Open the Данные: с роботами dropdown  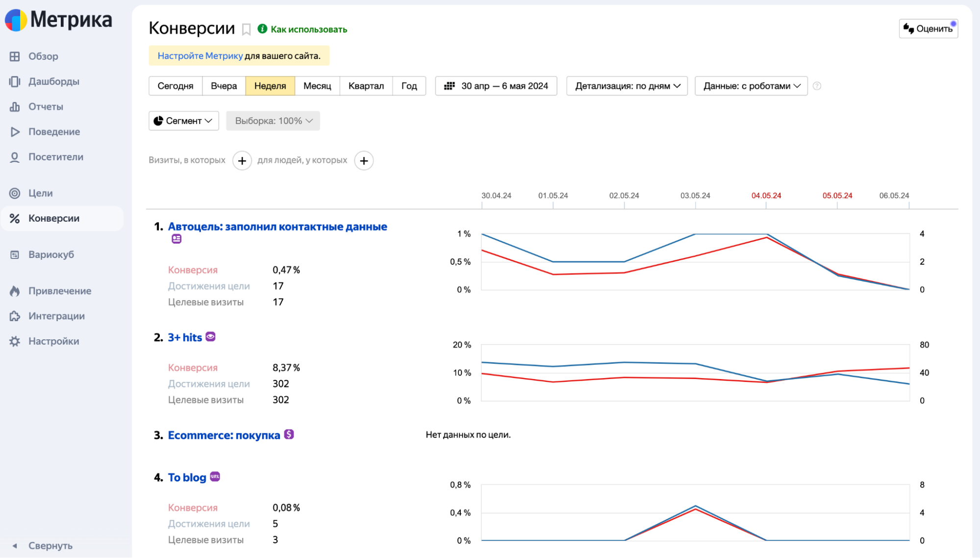point(751,86)
